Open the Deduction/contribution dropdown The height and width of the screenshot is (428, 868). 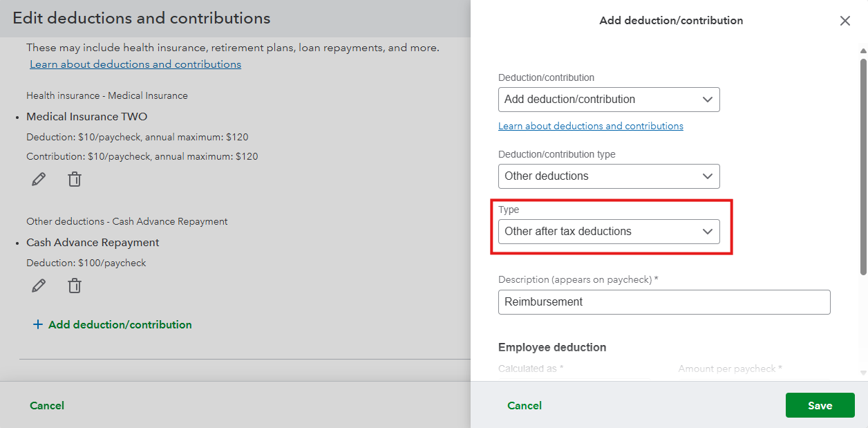click(608, 100)
